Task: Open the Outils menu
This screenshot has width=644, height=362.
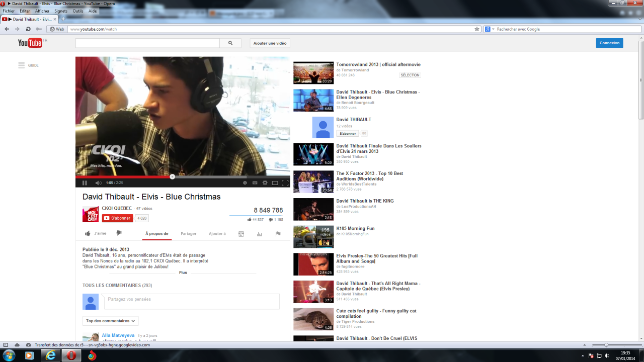Action: pyautogui.click(x=78, y=11)
